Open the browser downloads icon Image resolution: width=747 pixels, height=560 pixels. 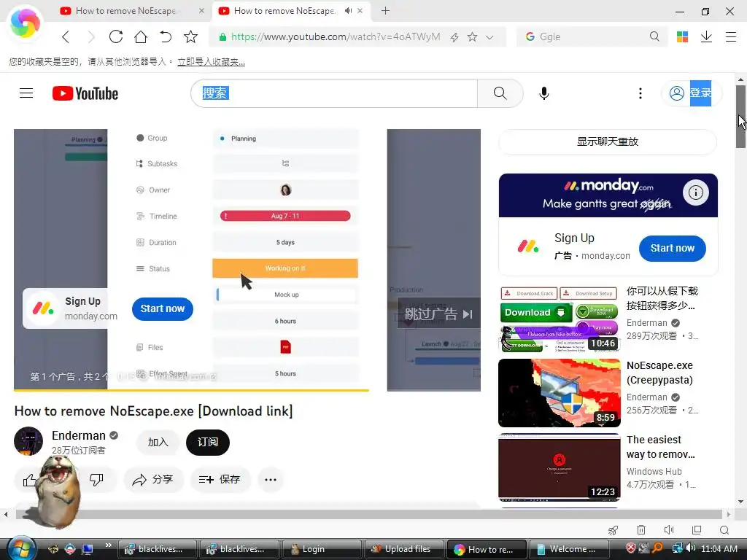(706, 36)
